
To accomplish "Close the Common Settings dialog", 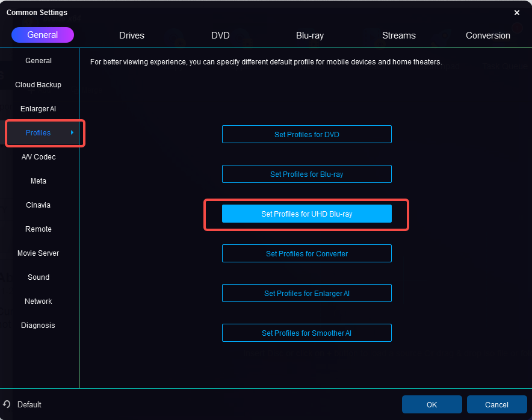I will click(x=517, y=12).
